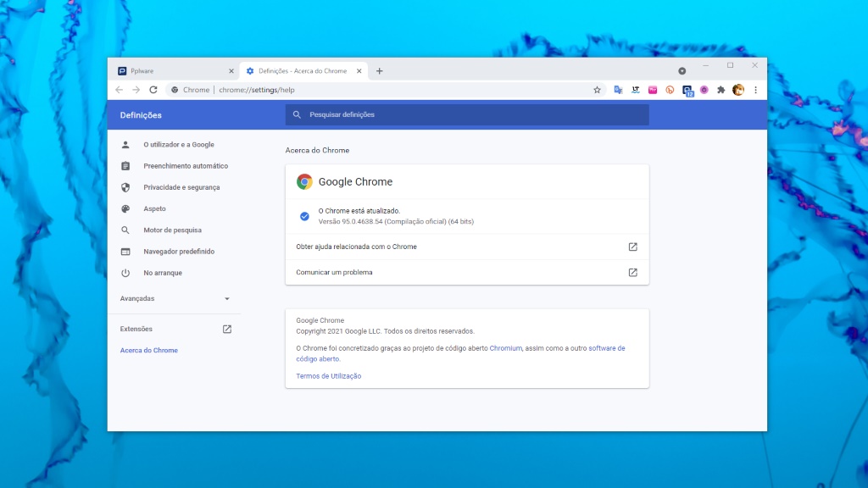
Task: Click the browser back arrow
Action: pyautogui.click(x=119, y=90)
